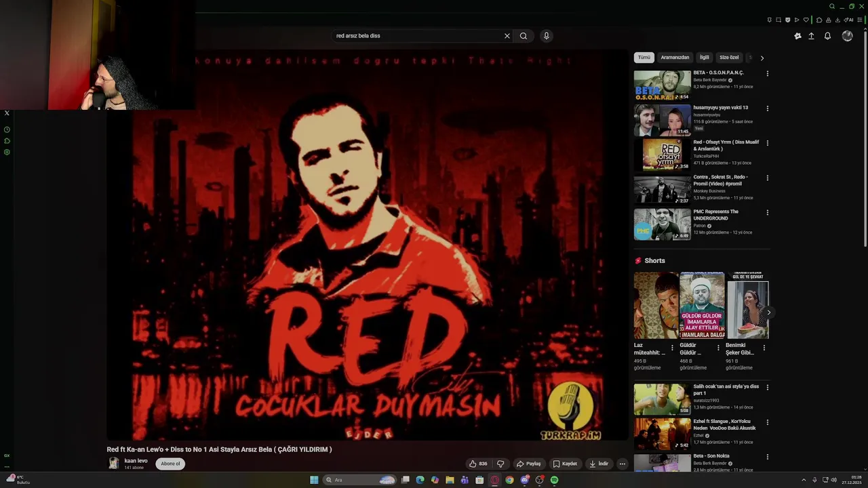Open the kaan levo channel avatar

click(x=114, y=464)
